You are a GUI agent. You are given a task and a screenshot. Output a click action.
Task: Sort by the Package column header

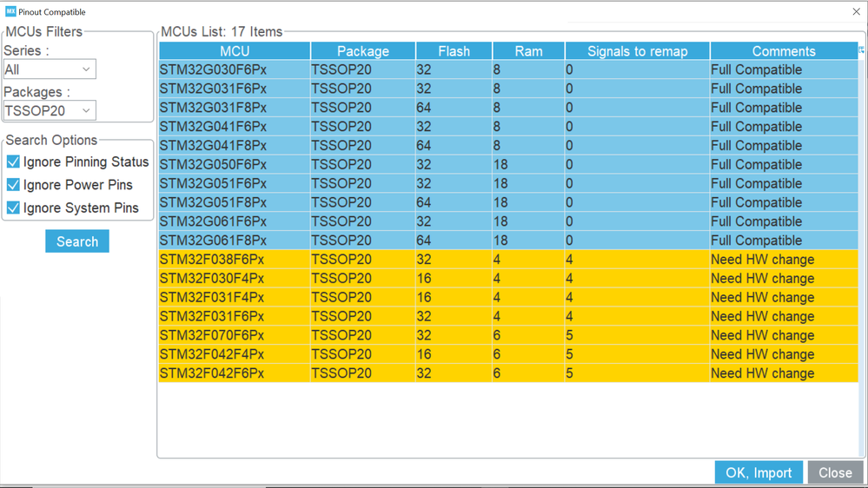[x=363, y=51]
